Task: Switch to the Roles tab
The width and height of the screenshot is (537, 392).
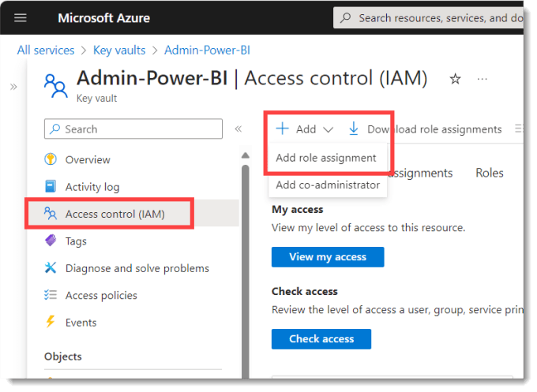Action: [x=490, y=173]
